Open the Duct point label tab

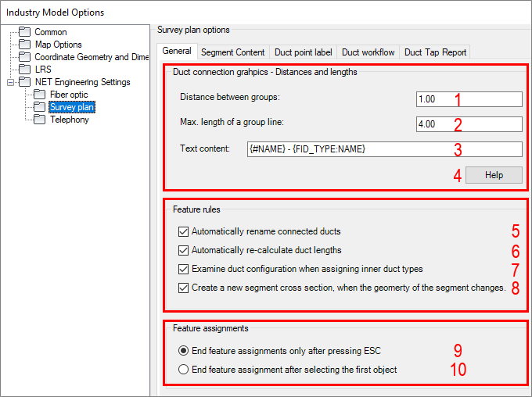pyautogui.click(x=304, y=52)
